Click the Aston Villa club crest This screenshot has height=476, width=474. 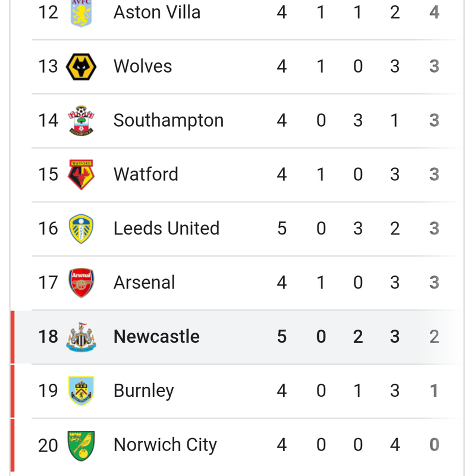pos(81,13)
